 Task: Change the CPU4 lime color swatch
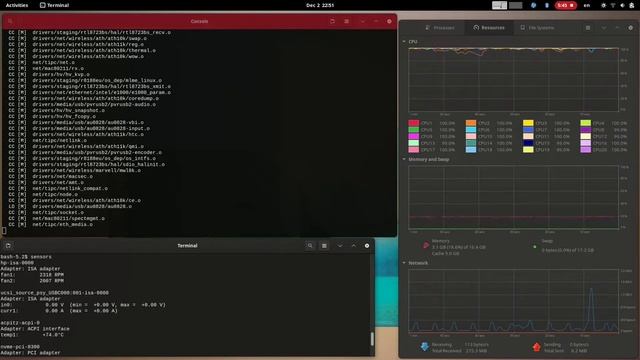586,123
